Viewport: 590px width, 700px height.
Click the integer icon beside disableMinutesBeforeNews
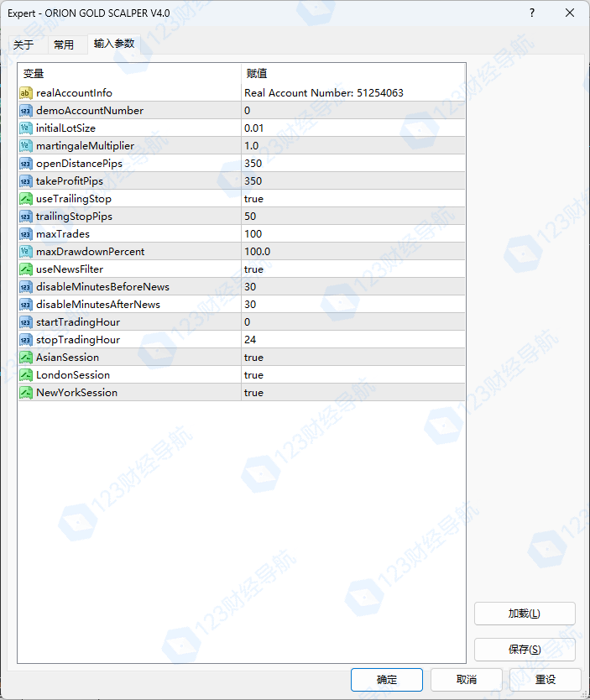pos(26,287)
